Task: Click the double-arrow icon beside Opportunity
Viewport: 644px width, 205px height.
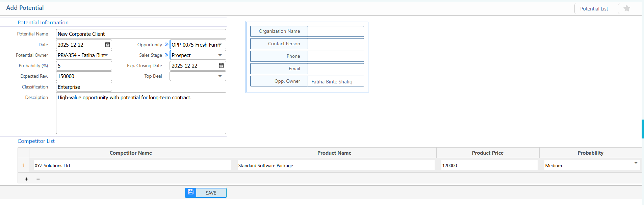Action: [166, 45]
